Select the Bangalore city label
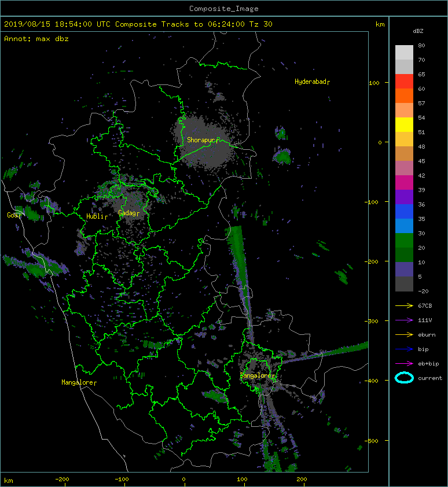Screen dimensions: 448x487 pyautogui.click(x=258, y=375)
